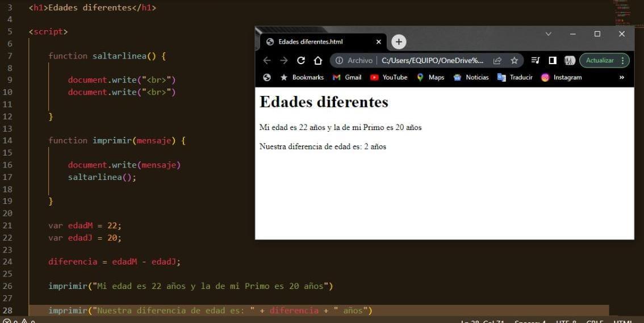Reload the page in Chrome
The image size is (644, 323).
301,60
